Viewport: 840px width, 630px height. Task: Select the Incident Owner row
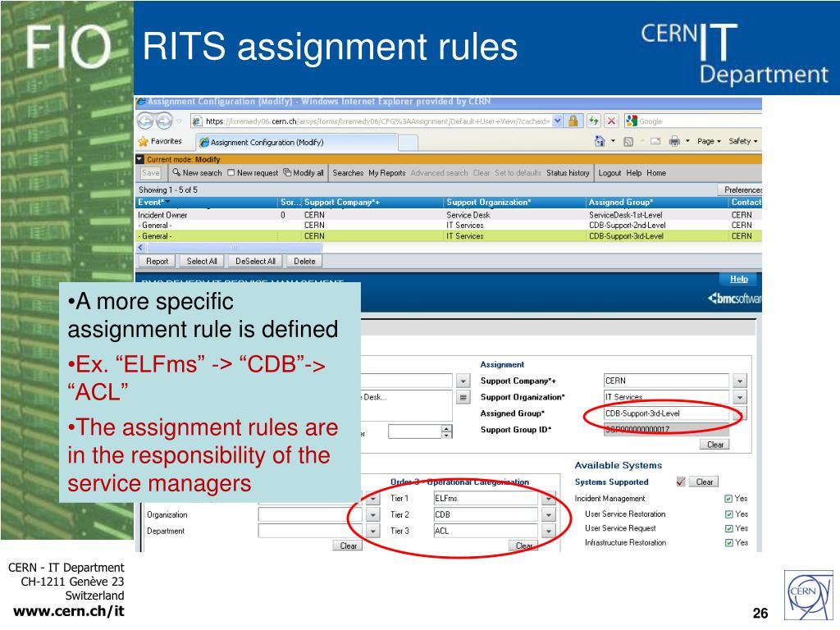tap(449, 215)
